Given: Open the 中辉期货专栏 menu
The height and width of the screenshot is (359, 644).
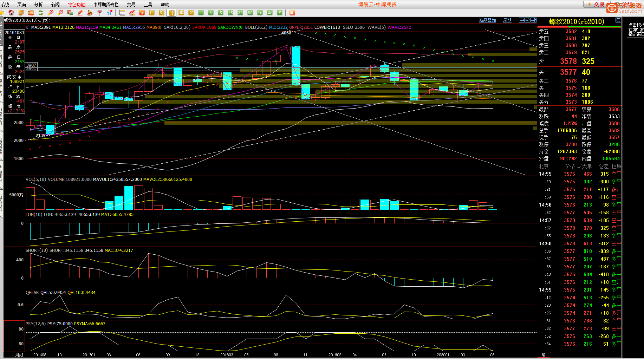Looking at the screenshot, I should pyautogui.click(x=106, y=5).
